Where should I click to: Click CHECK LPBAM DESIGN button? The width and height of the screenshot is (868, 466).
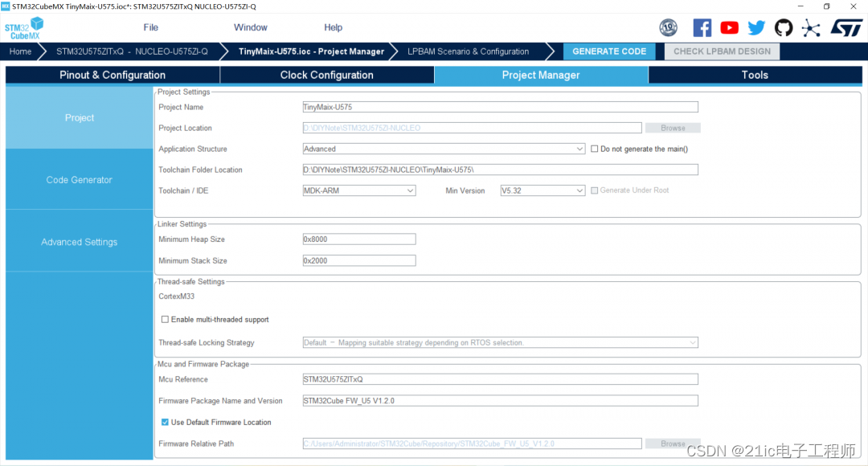[x=722, y=51]
